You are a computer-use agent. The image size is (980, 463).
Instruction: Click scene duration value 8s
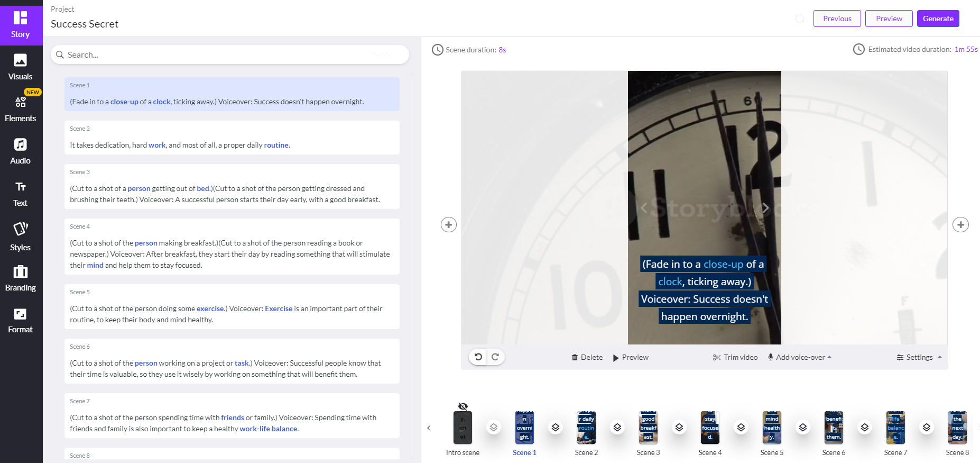point(502,50)
